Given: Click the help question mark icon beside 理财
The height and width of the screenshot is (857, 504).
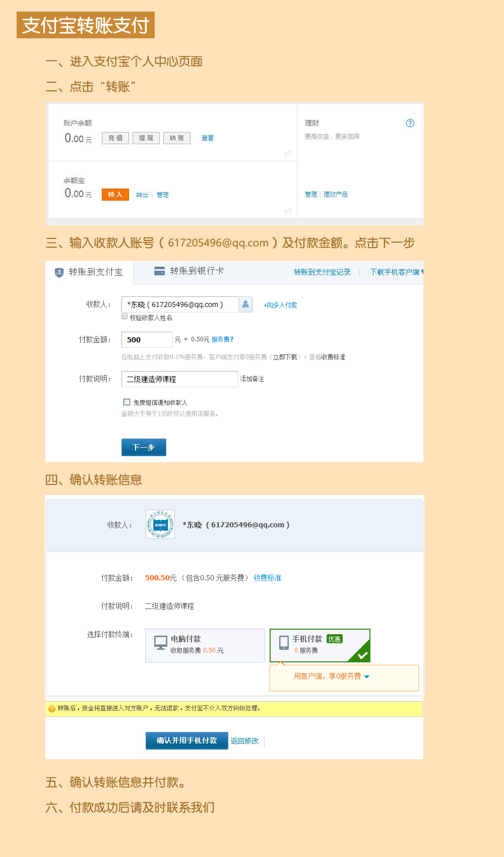Looking at the screenshot, I should pyautogui.click(x=410, y=123).
